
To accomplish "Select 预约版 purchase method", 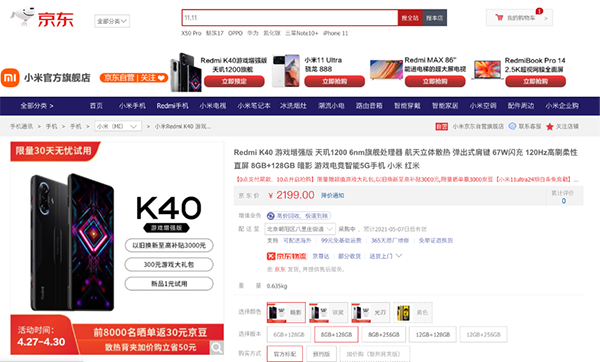I will click(x=321, y=354).
